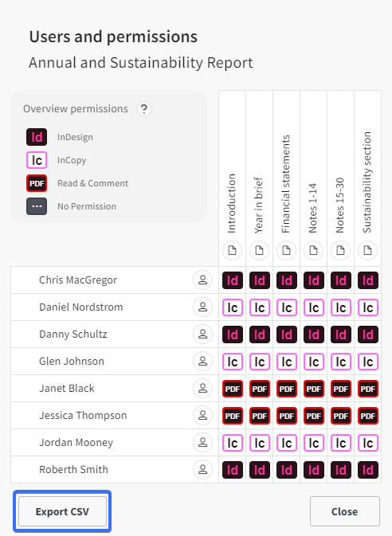
Task: Click the document icon under Financial statements
Action: 287,251
